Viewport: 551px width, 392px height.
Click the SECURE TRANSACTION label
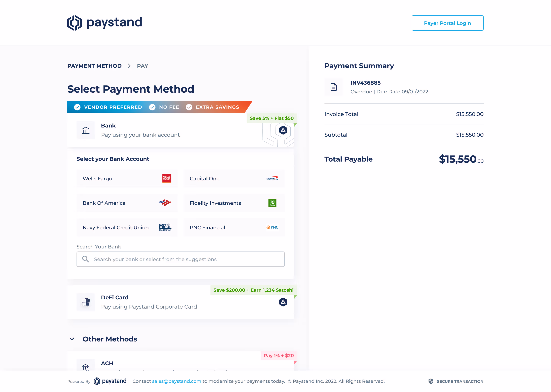[460, 381]
